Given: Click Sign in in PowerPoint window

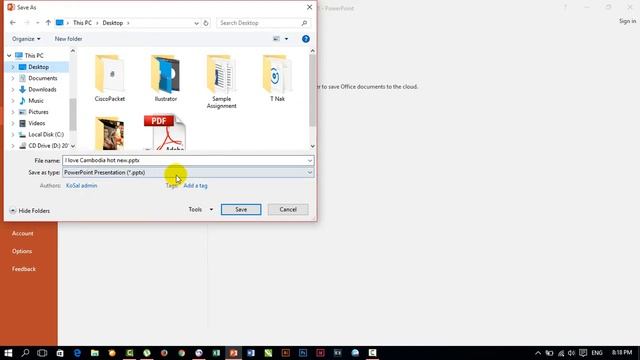Looking at the screenshot, I should (627, 21).
